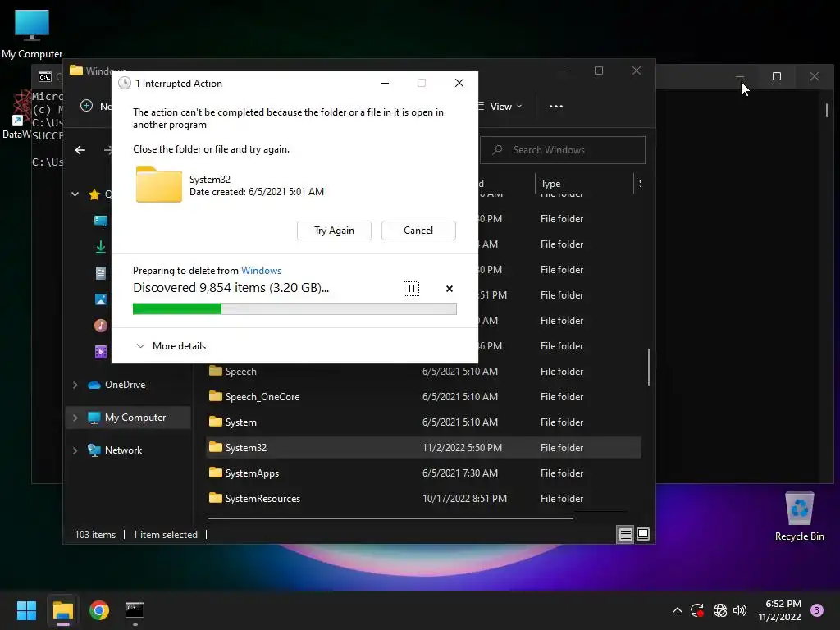
Task: Select the System folder row
Action: [x=423, y=422]
